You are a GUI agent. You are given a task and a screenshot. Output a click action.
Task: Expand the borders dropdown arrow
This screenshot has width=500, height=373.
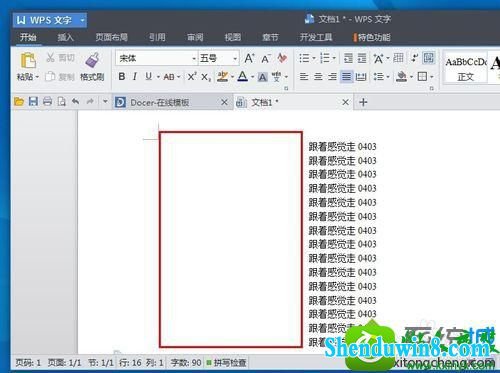pyautogui.click(x=432, y=77)
